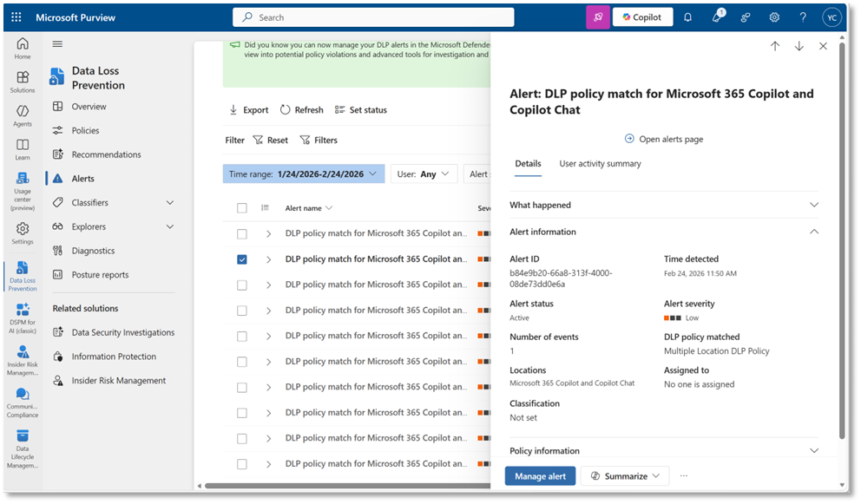Check the fourth alert row checkbox
861x504 pixels.
[241, 311]
